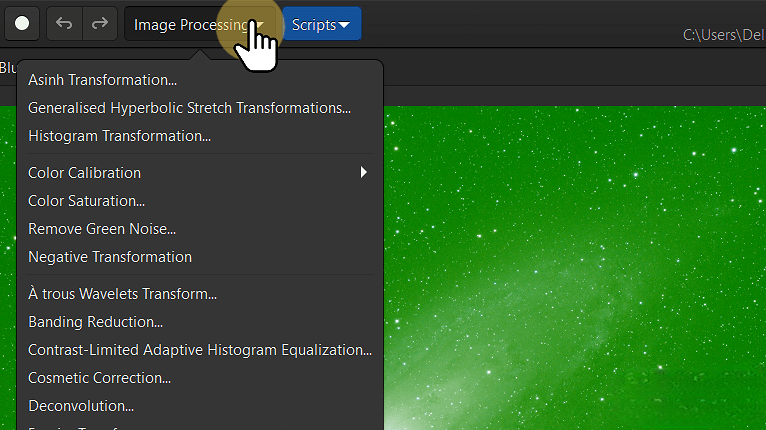Open the Deconvolution tool
766x430 pixels.
[200, 406]
